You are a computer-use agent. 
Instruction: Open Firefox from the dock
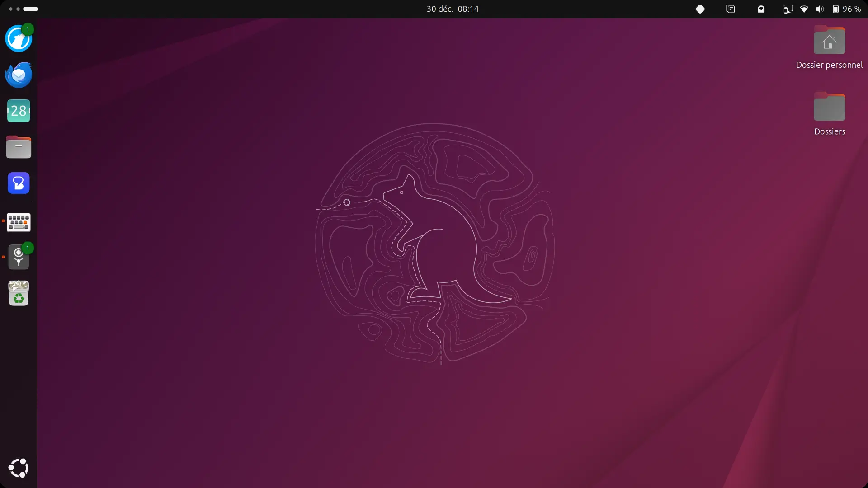click(x=18, y=38)
